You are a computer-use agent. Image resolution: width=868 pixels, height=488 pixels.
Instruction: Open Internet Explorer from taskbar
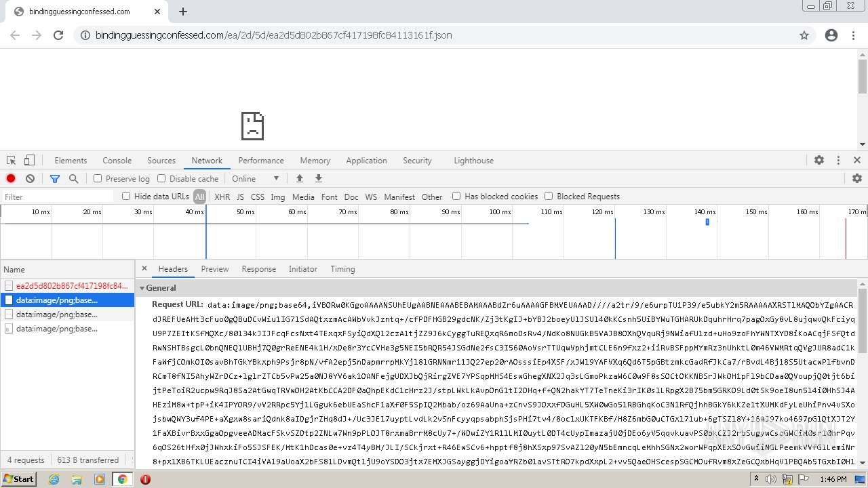coord(54,479)
